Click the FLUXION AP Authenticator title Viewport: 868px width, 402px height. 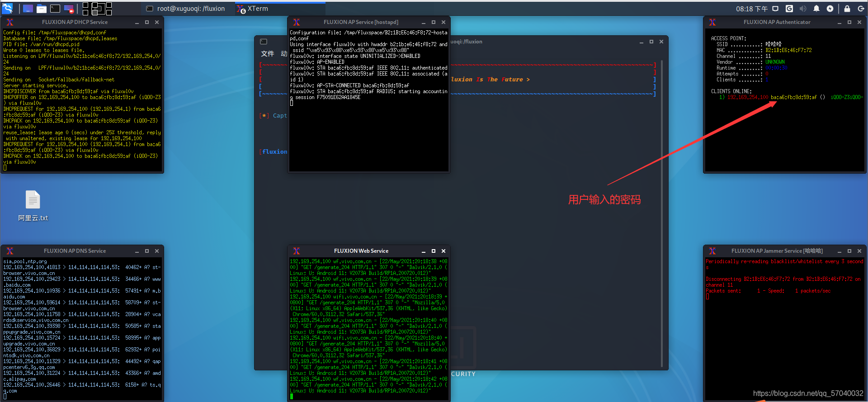click(777, 22)
